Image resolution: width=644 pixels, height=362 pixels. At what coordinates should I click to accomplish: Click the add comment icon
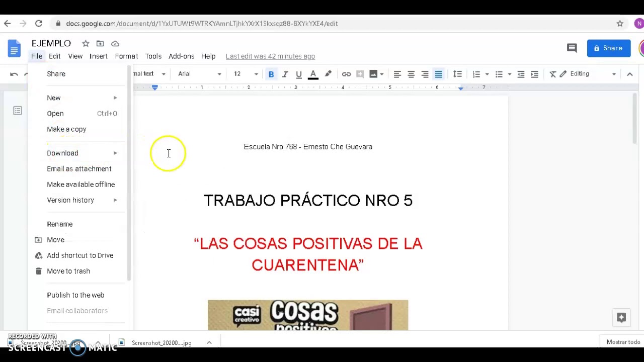pos(360,74)
